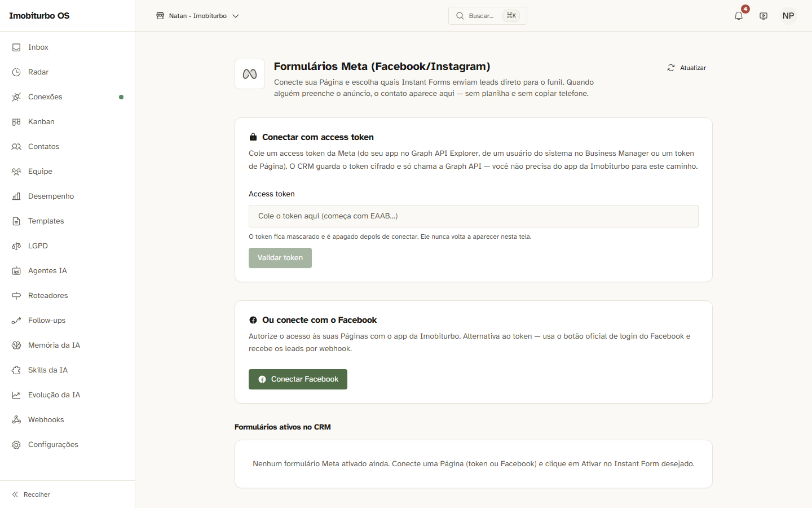Viewport: 812px width, 508px height.
Task: Click the Meta logo tile icon
Action: pos(250,74)
